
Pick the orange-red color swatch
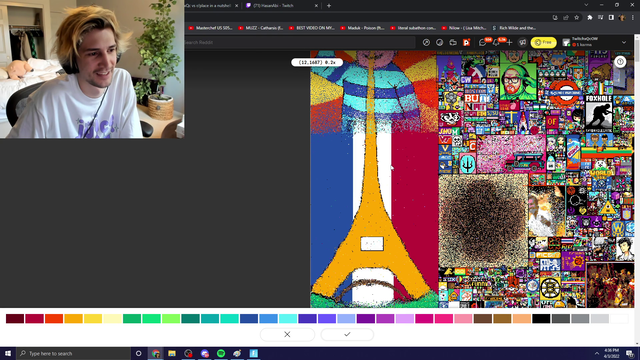(54, 318)
